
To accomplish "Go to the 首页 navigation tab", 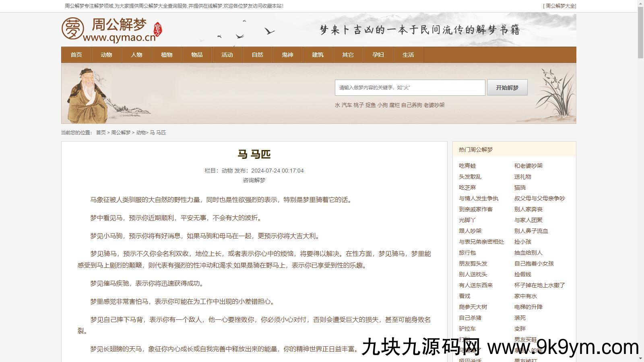I will (x=76, y=55).
